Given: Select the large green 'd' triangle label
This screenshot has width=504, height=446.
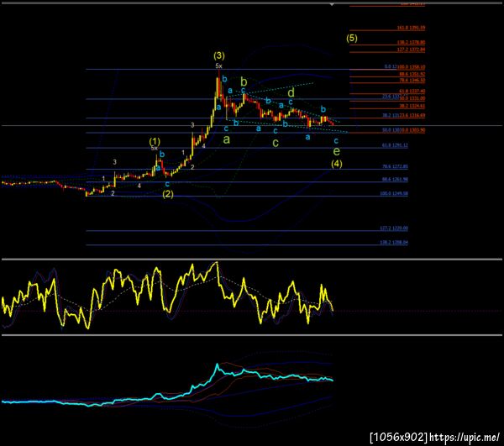Looking at the screenshot, I should (x=291, y=93).
